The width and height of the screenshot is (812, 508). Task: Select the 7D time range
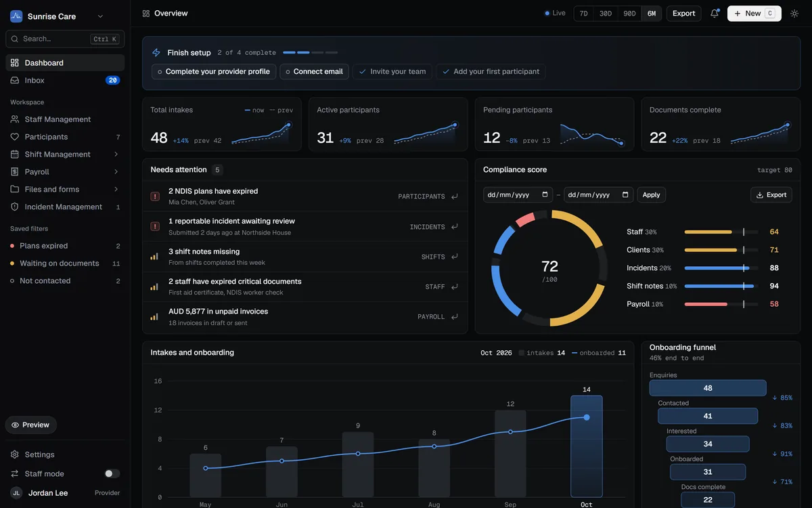pos(584,14)
